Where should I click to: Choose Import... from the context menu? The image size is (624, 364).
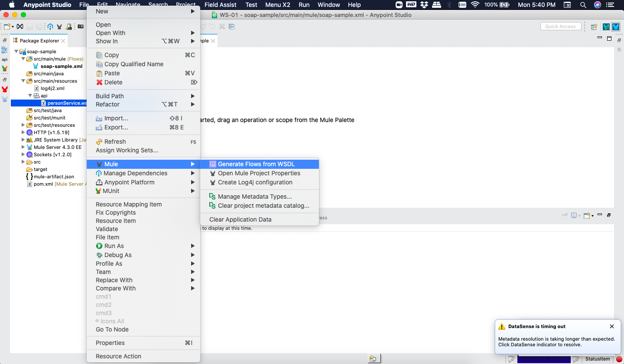click(143, 118)
